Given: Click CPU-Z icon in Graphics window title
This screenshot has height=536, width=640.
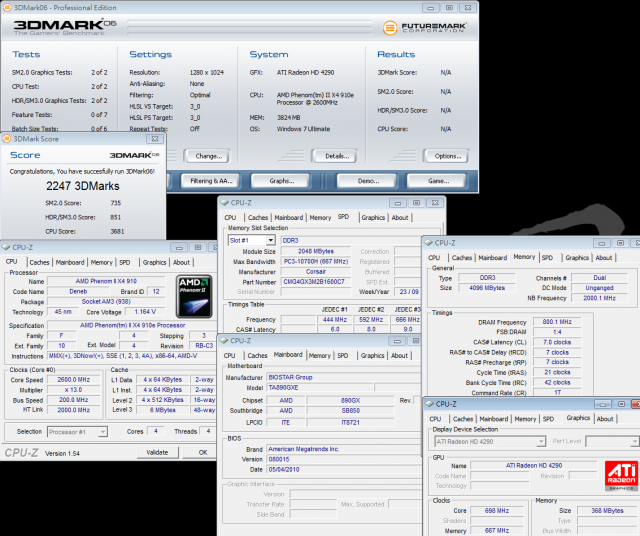Looking at the screenshot, I should [x=429, y=404].
